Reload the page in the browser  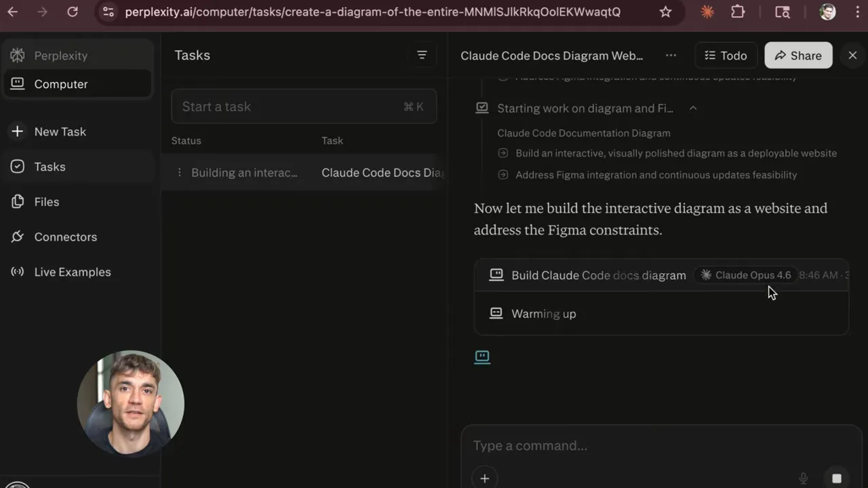coord(73,12)
